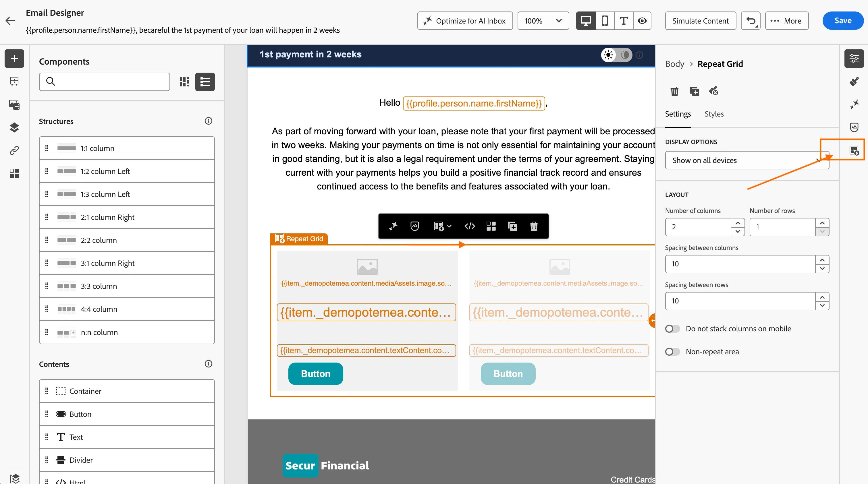Click the Number of columns field
The image size is (868, 484).
pos(698,227)
